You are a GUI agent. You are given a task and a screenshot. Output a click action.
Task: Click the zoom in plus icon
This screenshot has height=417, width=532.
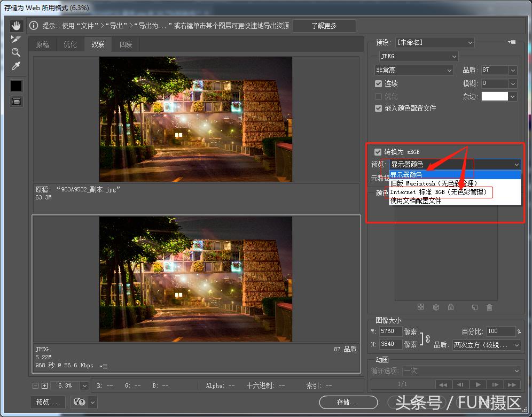[x=44, y=385]
